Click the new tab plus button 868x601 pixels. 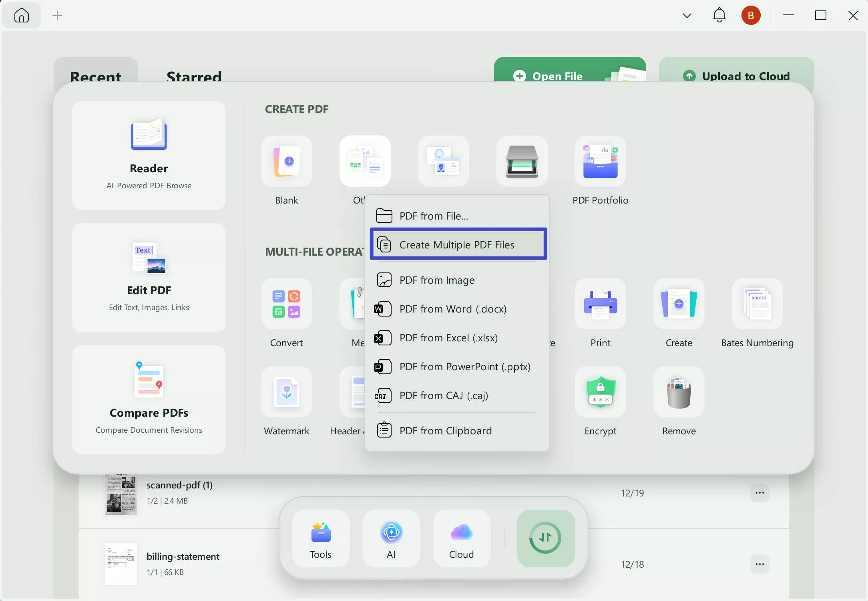click(x=57, y=15)
